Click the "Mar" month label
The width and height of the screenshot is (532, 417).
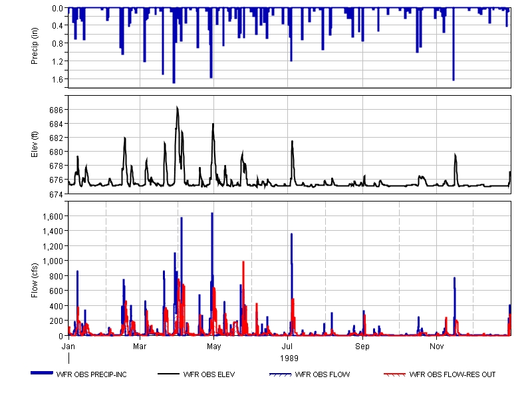(140, 347)
